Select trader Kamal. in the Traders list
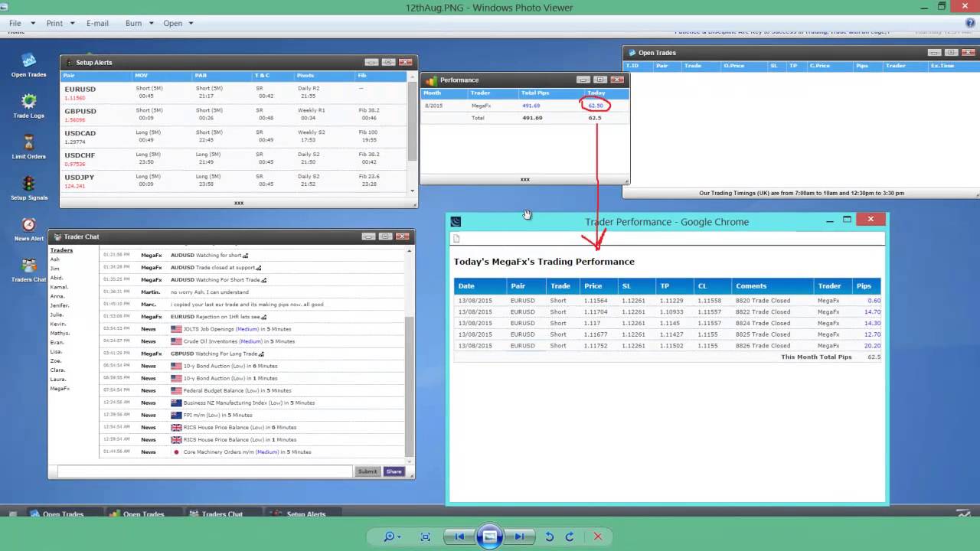The image size is (980, 551). pos(59,287)
